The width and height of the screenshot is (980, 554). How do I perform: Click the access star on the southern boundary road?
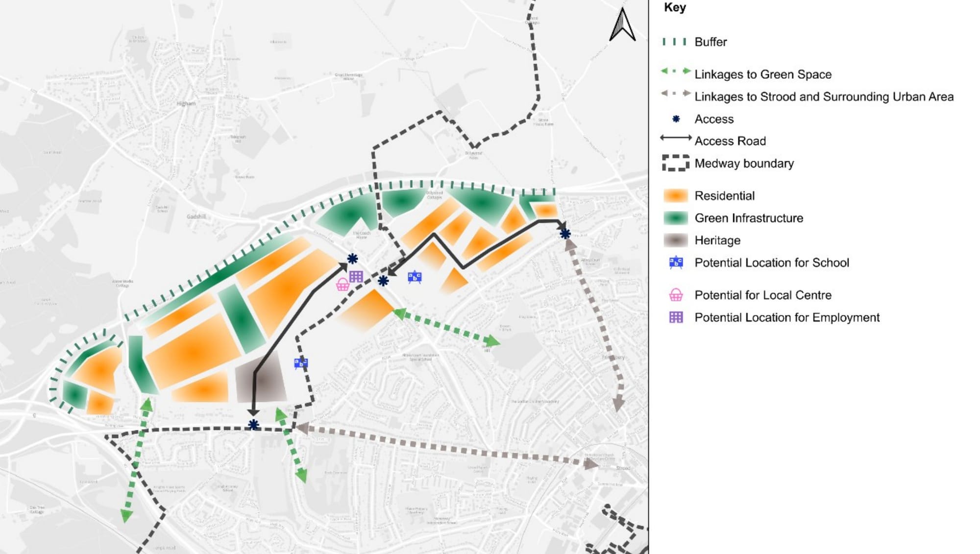pyautogui.click(x=253, y=425)
